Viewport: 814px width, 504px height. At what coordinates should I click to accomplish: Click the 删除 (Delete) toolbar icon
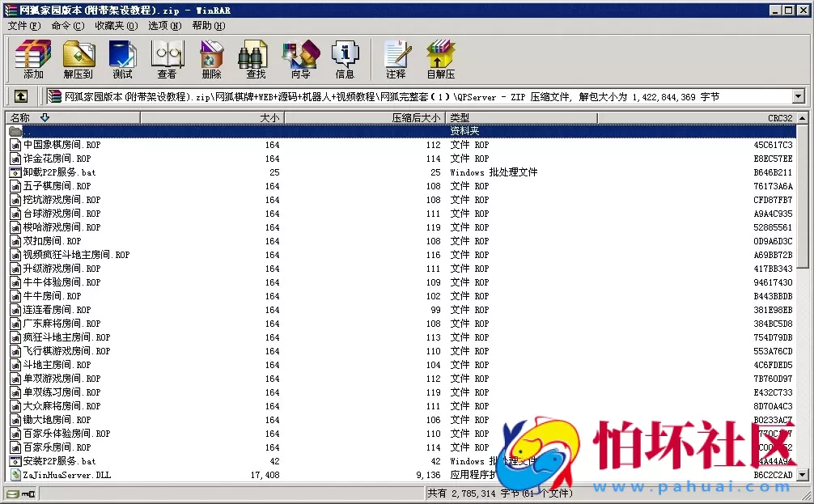click(210, 58)
